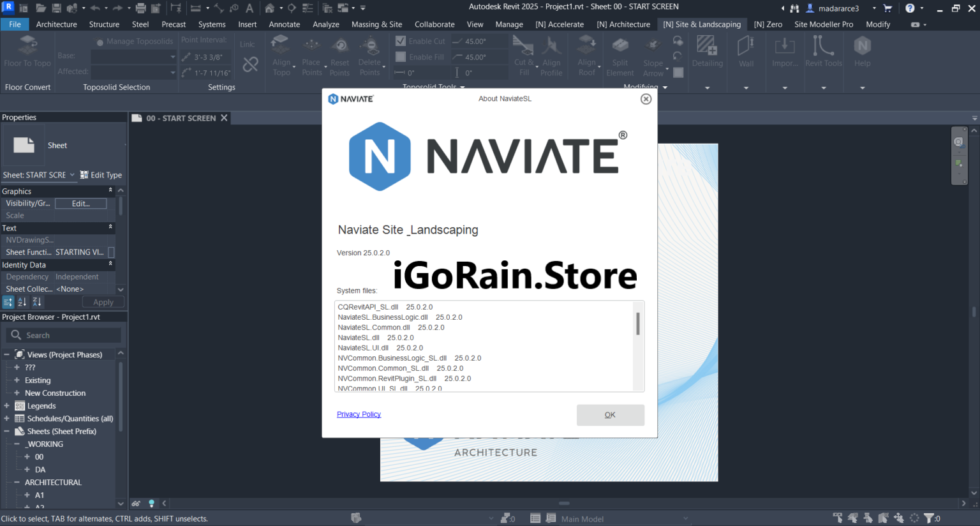The image size is (980, 526).
Task: Open the Sheet: START SCREEN type dropdown
Action: [72, 175]
